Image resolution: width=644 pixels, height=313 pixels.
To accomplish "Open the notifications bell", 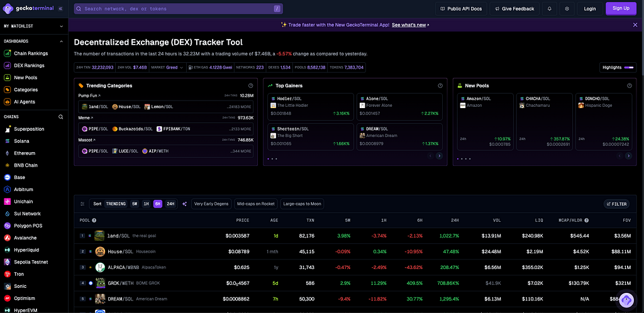I will 550,9.
